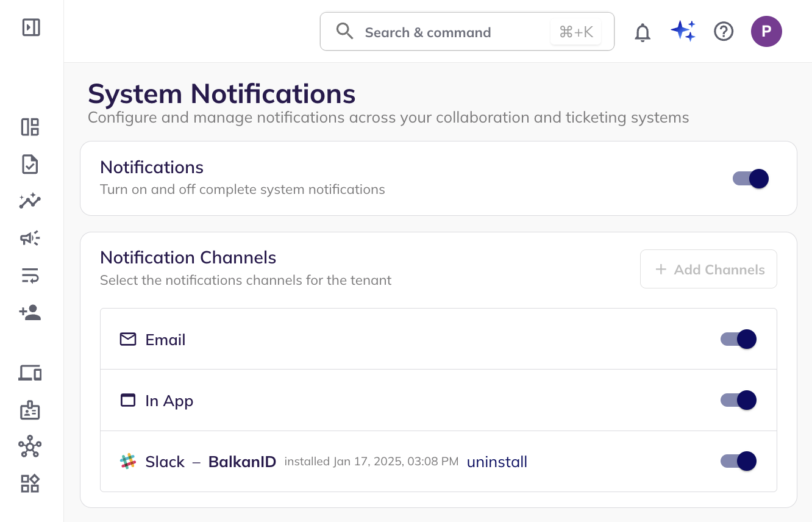Viewport: 812px width, 522px height.
Task: Open the notifications bell icon
Action: [x=643, y=32]
